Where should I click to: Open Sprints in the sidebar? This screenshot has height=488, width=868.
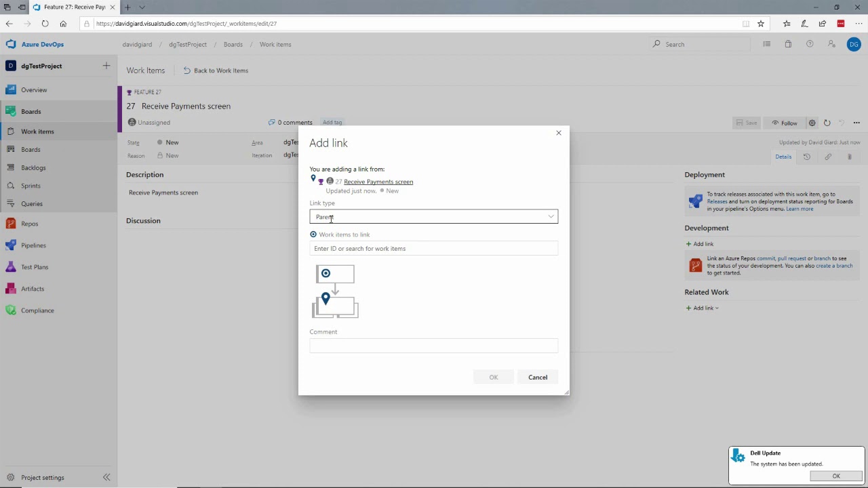click(31, 186)
